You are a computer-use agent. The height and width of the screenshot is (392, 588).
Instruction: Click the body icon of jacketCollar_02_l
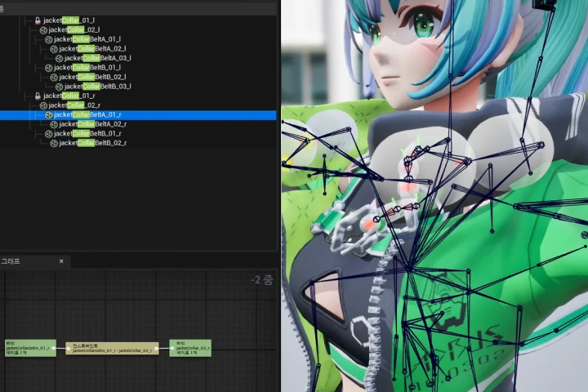43,30
